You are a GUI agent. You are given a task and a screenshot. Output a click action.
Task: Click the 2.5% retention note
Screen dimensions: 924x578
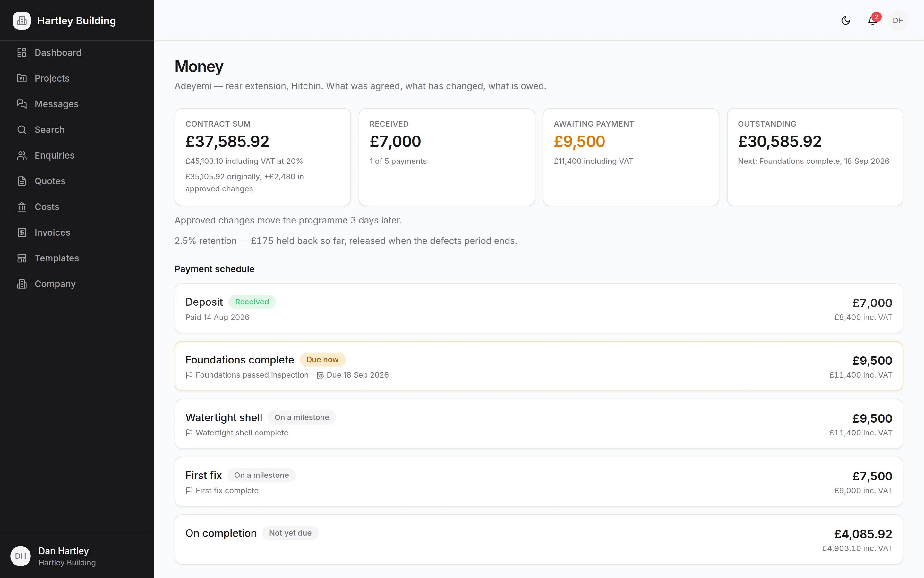tap(346, 241)
